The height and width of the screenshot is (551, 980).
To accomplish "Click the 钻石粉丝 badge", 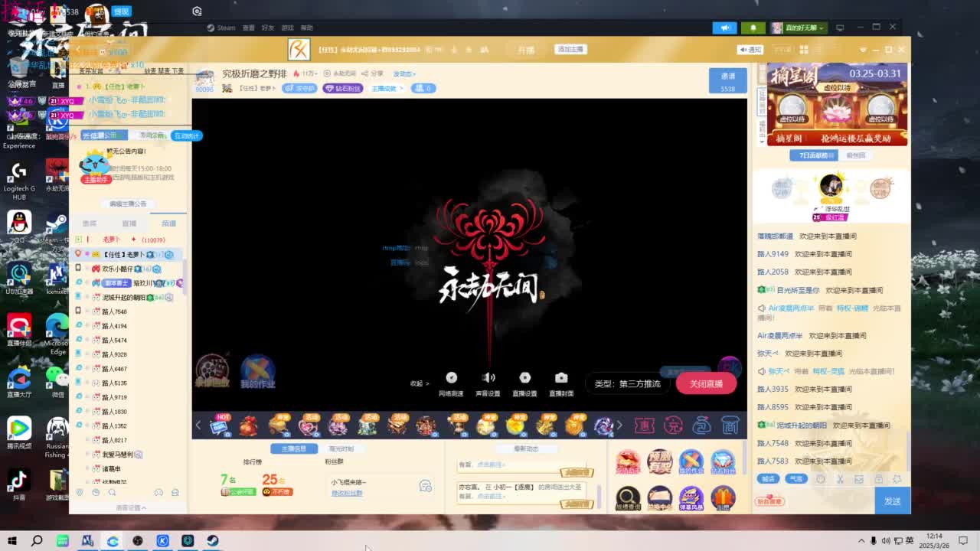I will point(343,88).
